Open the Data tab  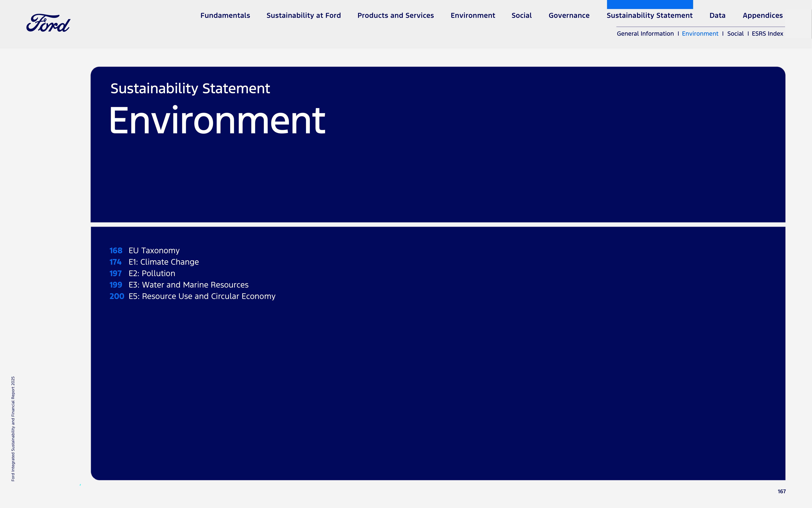717,15
